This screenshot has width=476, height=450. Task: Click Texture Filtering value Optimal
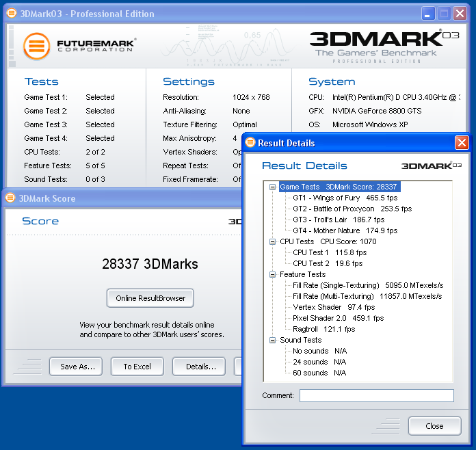(245, 124)
